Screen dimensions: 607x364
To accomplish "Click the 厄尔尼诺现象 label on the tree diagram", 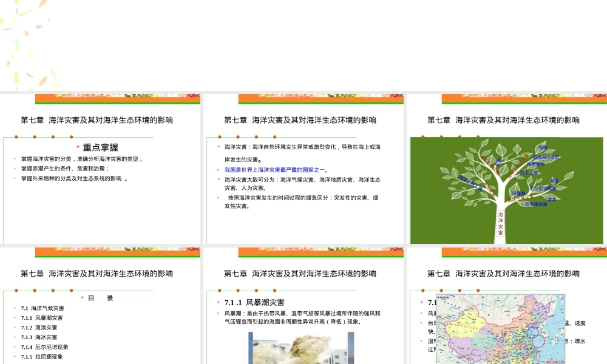I will (543, 189).
